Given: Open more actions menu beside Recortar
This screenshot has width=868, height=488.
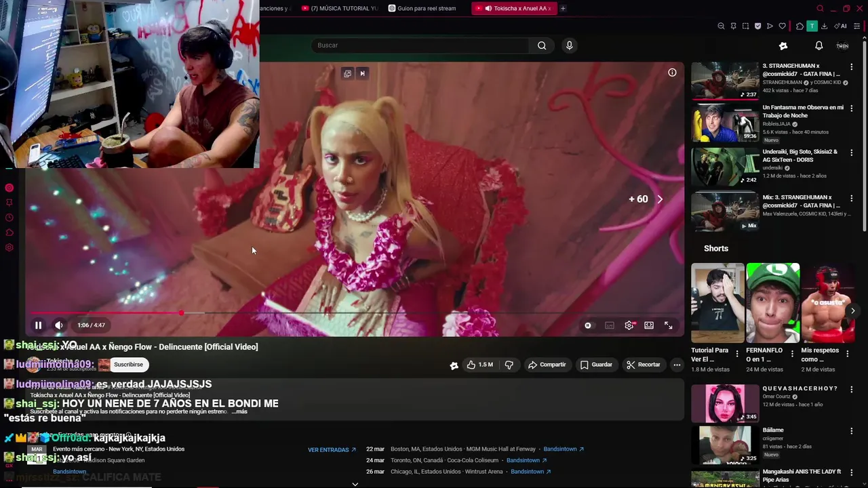Looking at the screenshot, I should (x=677, y=365).
